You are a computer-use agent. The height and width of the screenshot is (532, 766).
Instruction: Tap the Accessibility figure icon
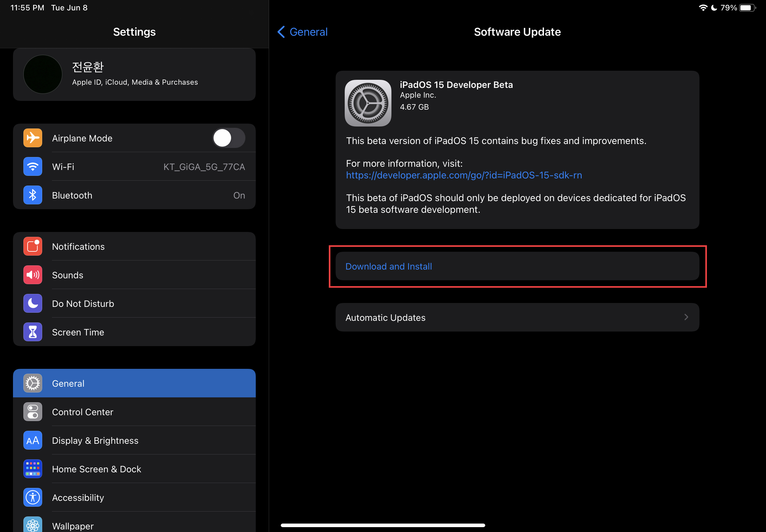click(x=33, y=497)
